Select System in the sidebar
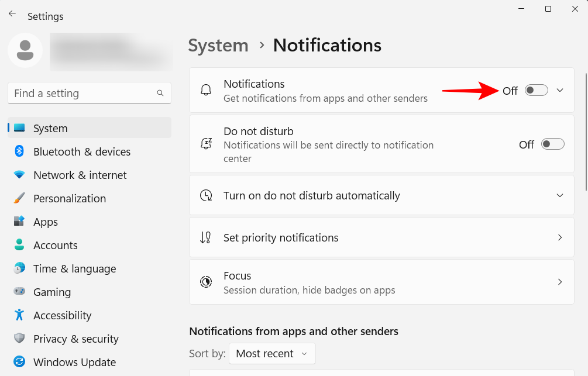This screenshot has height=376, width=588. pyautogui.click(x=90, y=128)
